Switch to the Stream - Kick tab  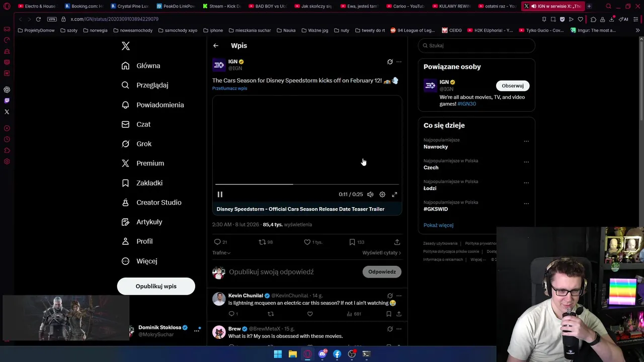(x=222, y=6)
